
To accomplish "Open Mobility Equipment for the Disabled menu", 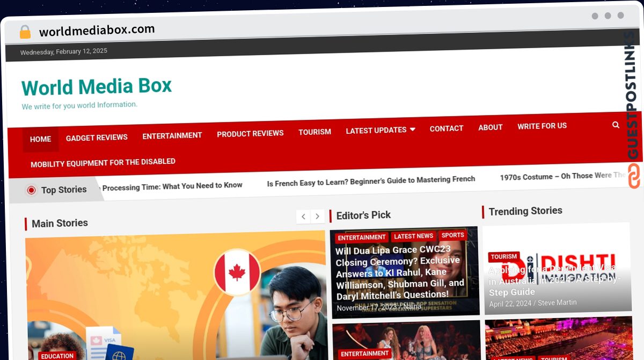I will coord(103,162).
